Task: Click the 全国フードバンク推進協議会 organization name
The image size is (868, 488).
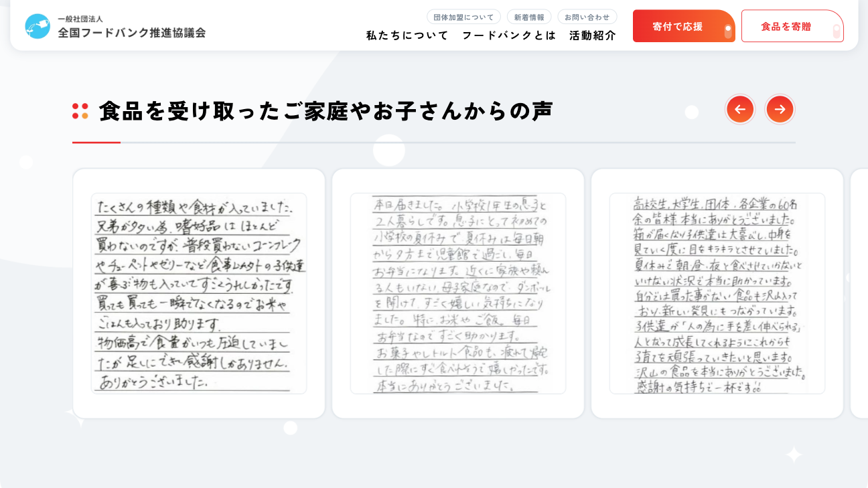Action: 131,31
